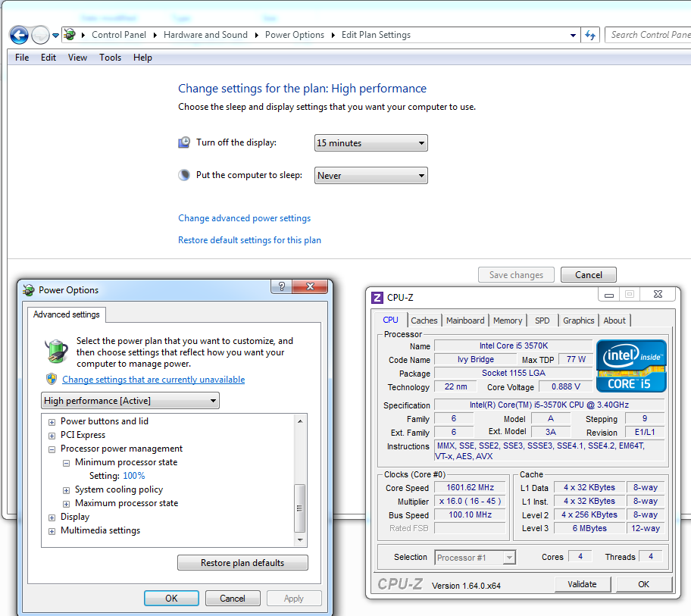Expand PCI Express node
Screen dimensions: 691x616
click(52, 436)
